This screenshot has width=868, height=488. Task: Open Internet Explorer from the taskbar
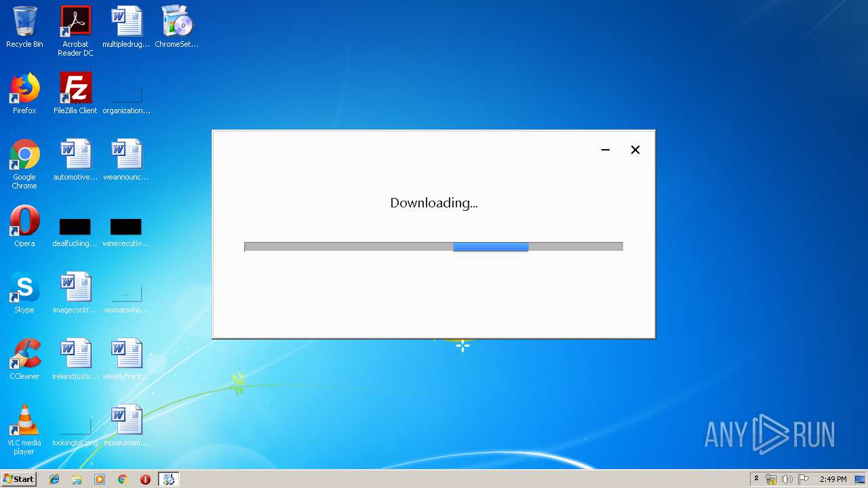54,479
